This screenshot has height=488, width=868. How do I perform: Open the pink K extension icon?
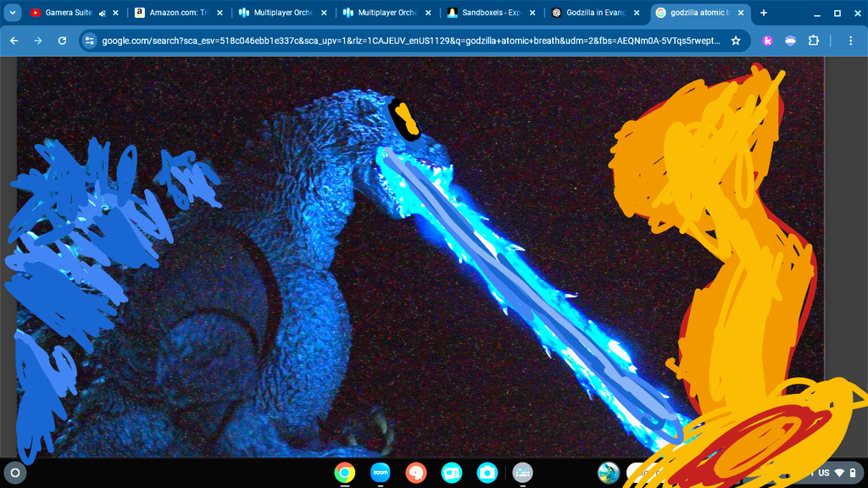click(x=767, y=41)
